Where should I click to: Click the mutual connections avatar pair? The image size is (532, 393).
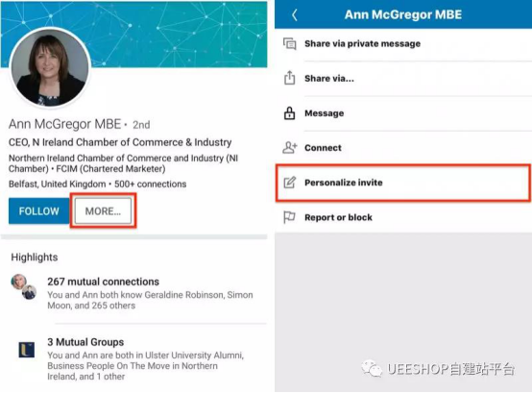(24, 286)
